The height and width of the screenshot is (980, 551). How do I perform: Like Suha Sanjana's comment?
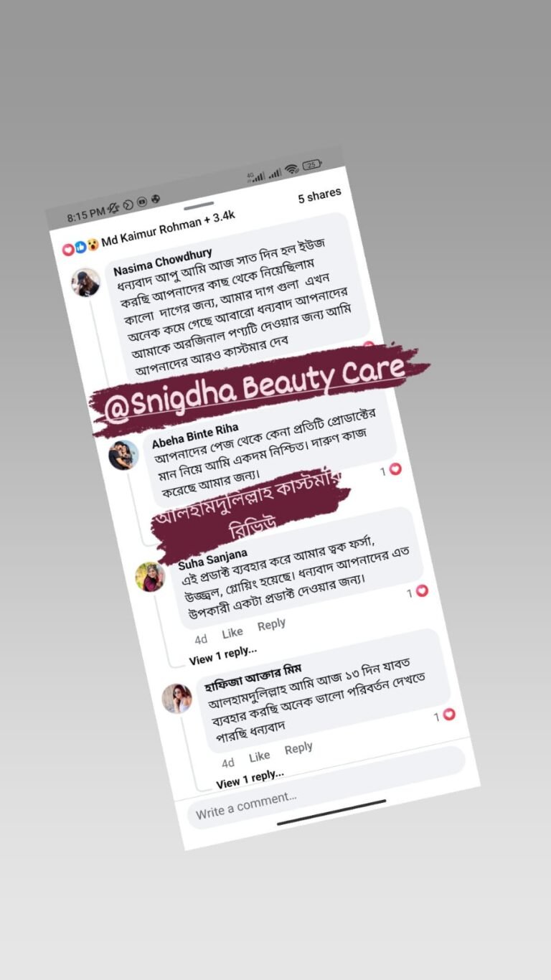tap(232, 633)
